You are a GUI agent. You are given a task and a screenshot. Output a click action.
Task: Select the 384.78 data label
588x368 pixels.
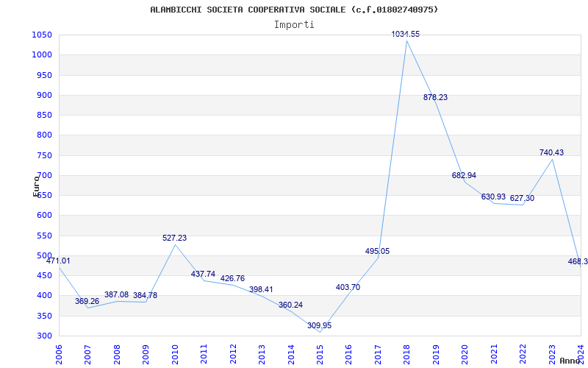(145, 296)
